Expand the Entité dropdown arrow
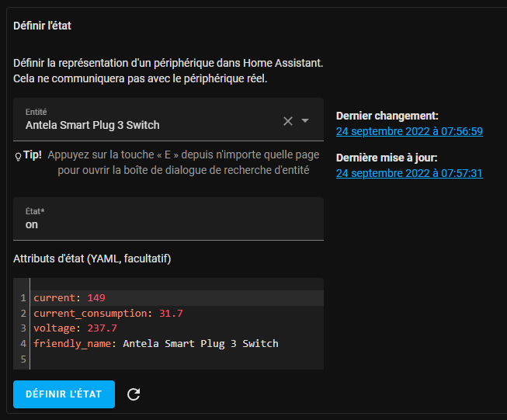 pos(305,120)
